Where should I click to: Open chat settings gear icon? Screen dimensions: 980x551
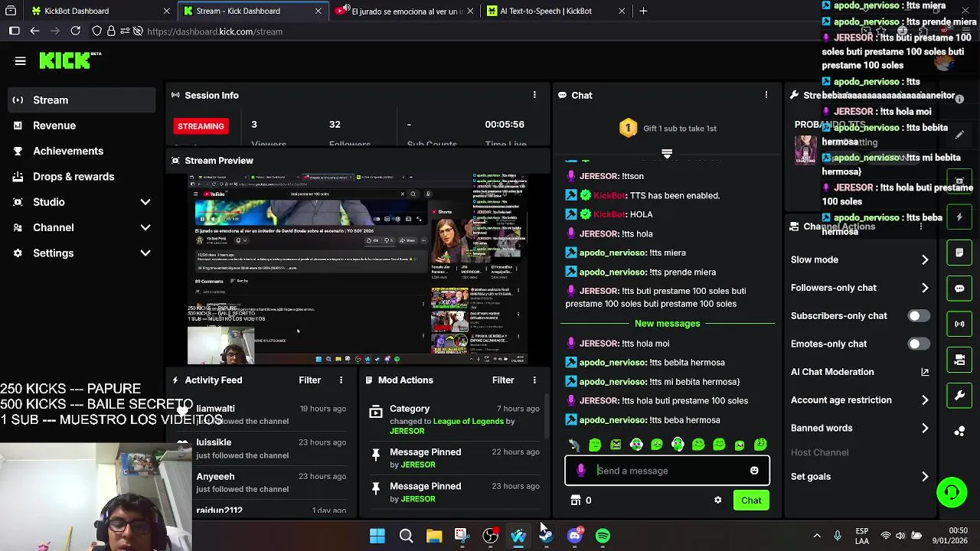717,500
